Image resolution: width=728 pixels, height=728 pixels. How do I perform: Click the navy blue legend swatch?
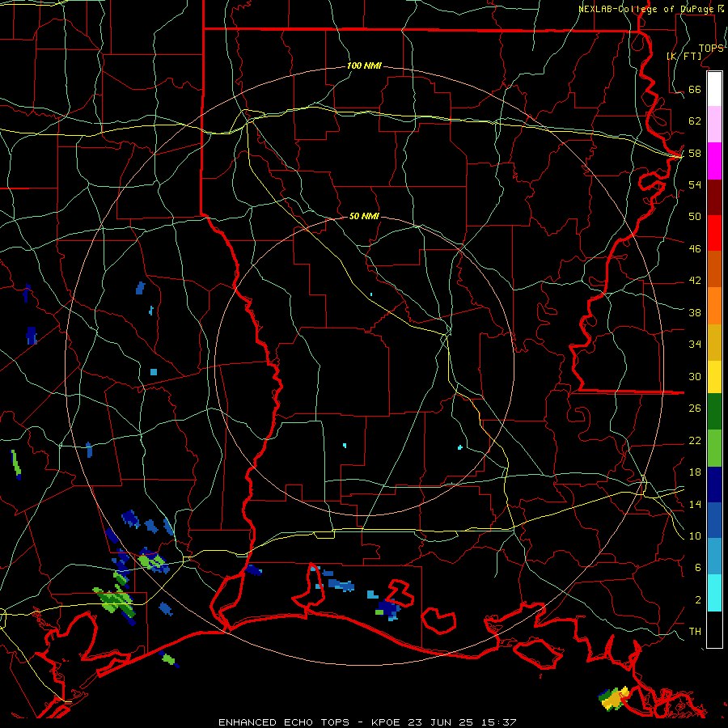714,485
